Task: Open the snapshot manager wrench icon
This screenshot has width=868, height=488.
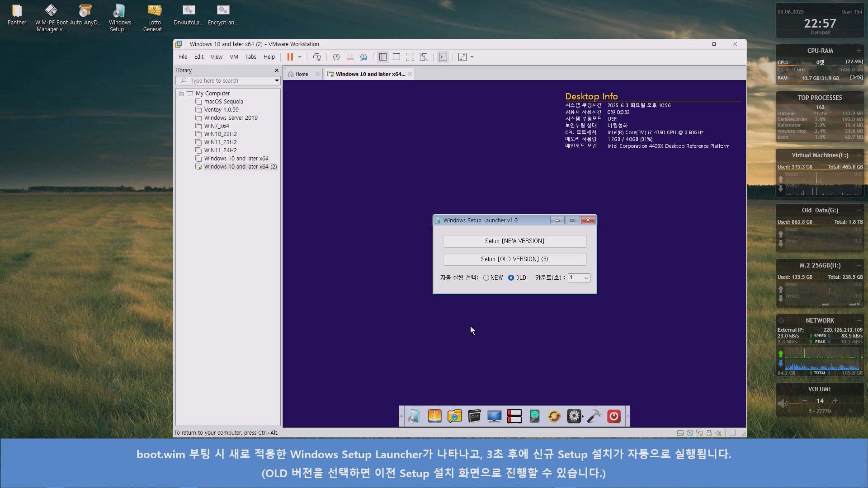Action: (x=363, y=57)
